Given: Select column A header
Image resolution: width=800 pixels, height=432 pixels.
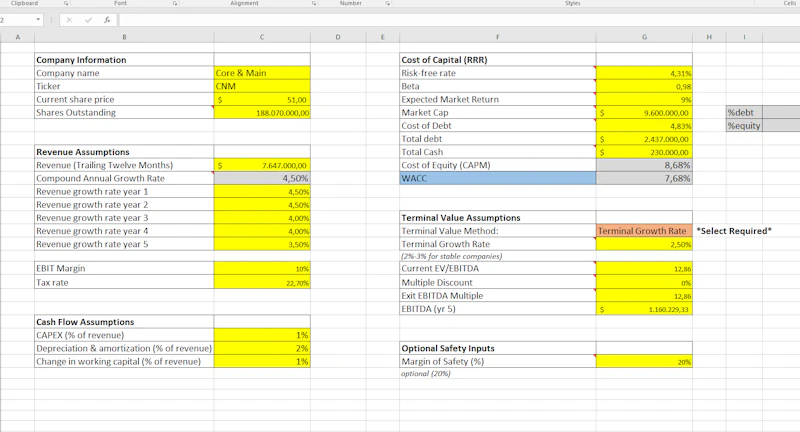Looking at the screenshot, I should [x=18, y=37].
